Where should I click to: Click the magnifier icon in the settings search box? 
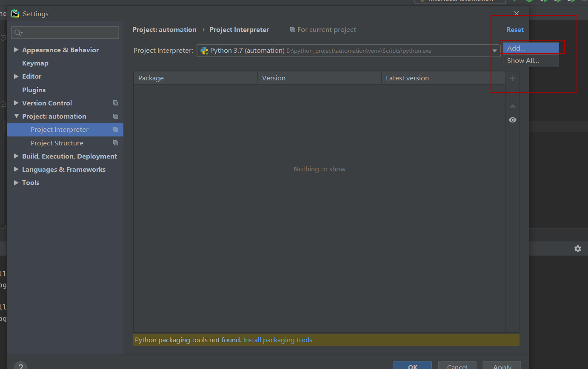tap(17, 32)
